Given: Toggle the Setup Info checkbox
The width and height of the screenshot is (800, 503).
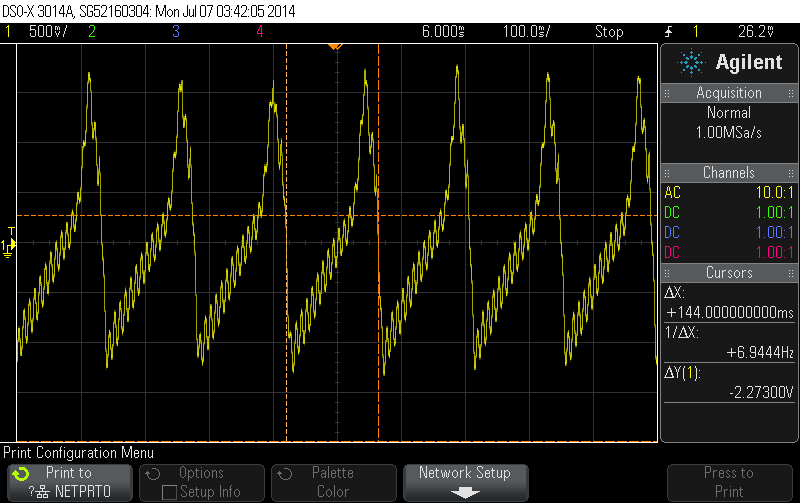Looking at the screenshot, I should (x=169, y=492).
